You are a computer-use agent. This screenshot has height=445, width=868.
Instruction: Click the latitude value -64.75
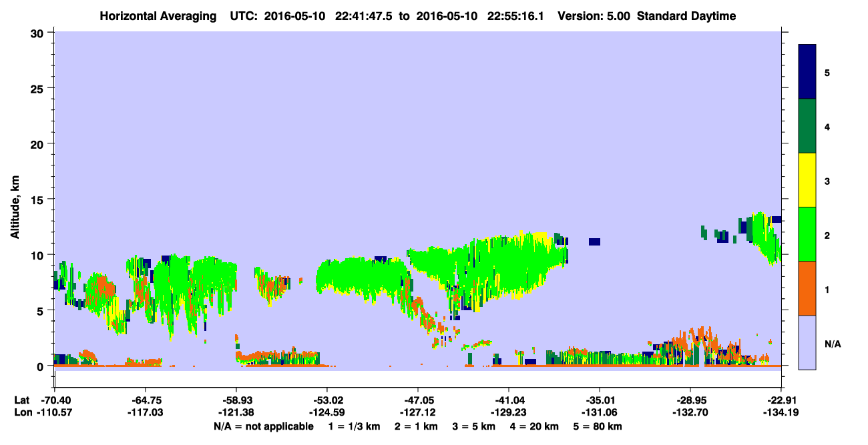(146, 400)
